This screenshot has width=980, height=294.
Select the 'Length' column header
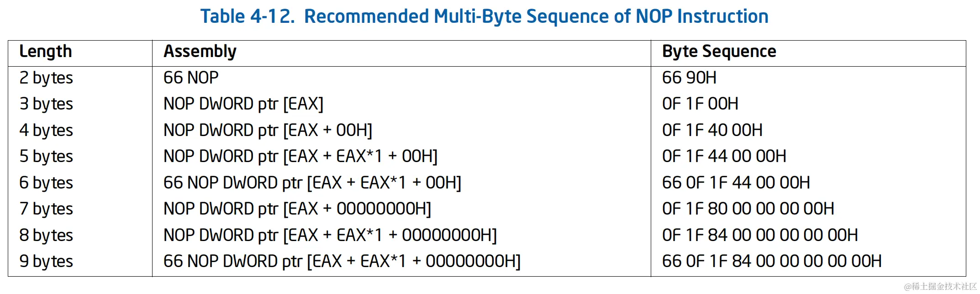click(x=46, y=51)
